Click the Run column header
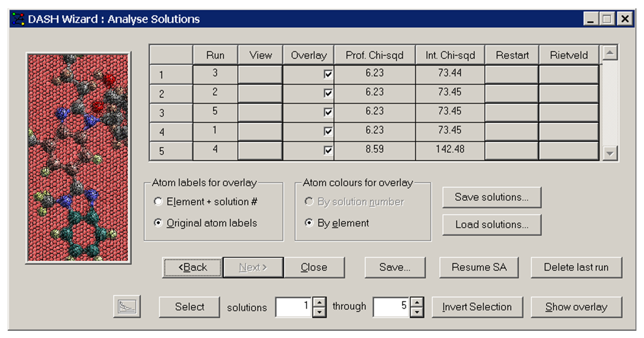Screen dimensions: 644x338 click(215, 55)
